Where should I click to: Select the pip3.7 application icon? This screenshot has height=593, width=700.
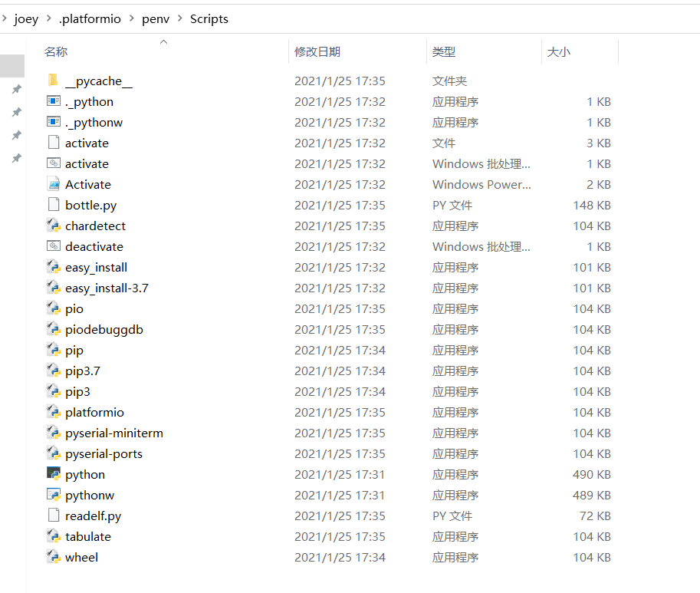point(53,371)
